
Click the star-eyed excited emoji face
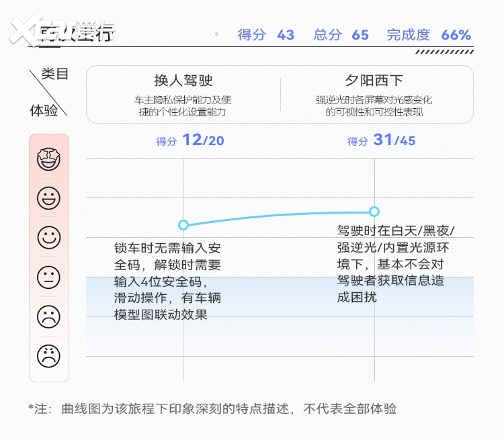click(x=48, y=159)
